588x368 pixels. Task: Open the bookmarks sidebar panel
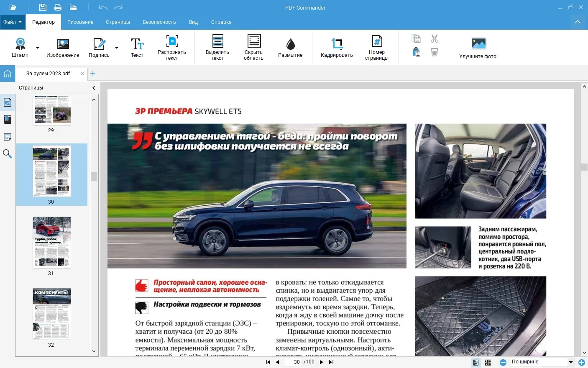[x=8, y=120]
